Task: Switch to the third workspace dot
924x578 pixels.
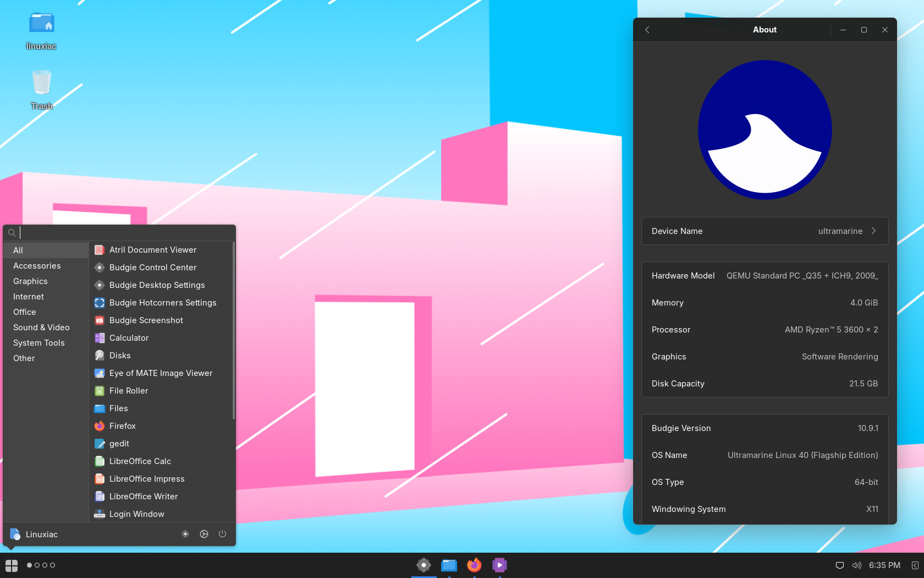Action: click(x=45, y=565)
